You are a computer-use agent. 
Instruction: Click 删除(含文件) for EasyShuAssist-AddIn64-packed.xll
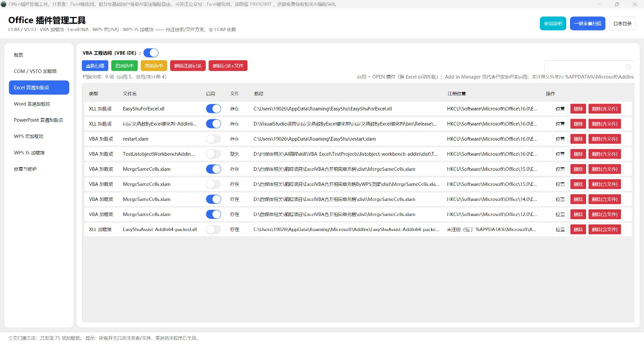point(604,229)
